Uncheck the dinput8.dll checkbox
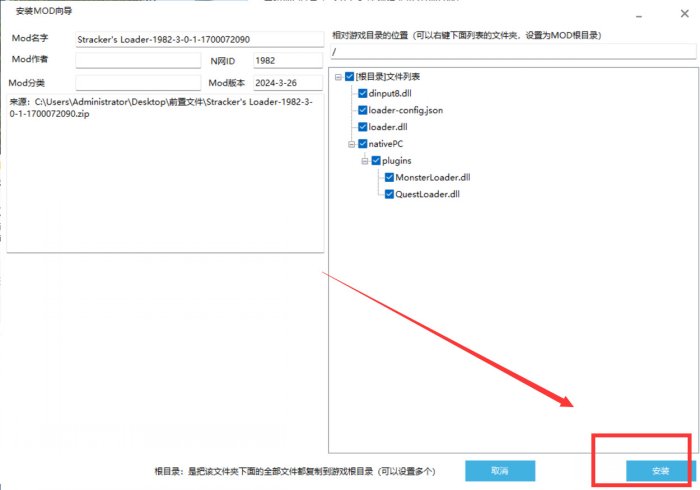 point(362,92)
